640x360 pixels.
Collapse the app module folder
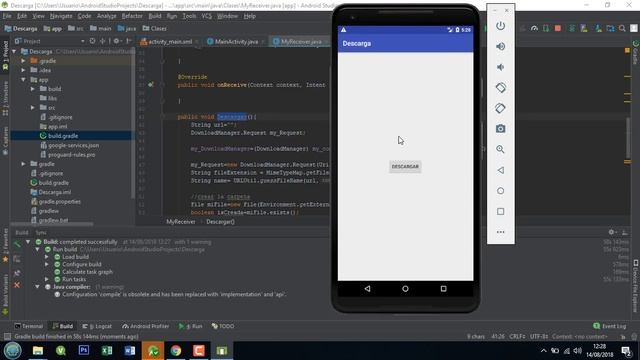[x=23, y=80]
